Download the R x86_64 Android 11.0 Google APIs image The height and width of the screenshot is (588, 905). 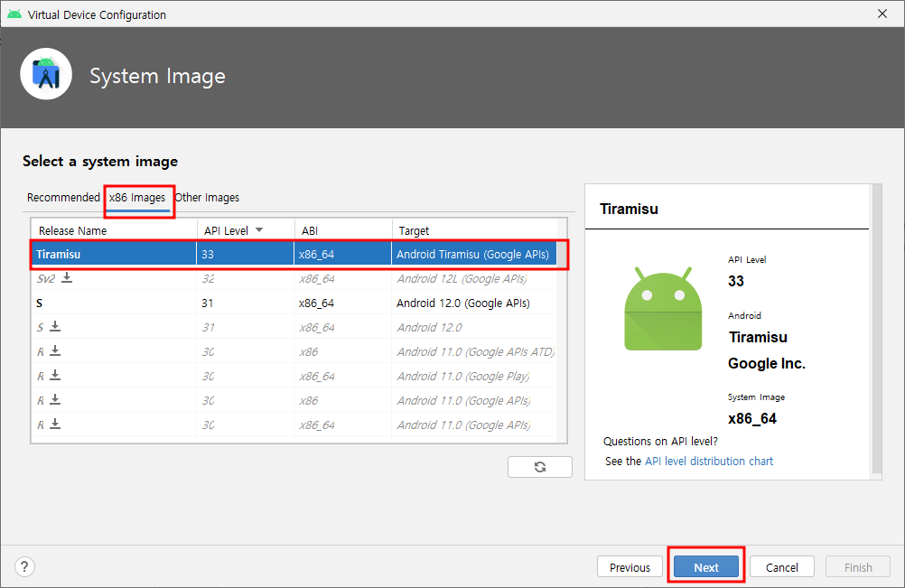tap(55, 424)
